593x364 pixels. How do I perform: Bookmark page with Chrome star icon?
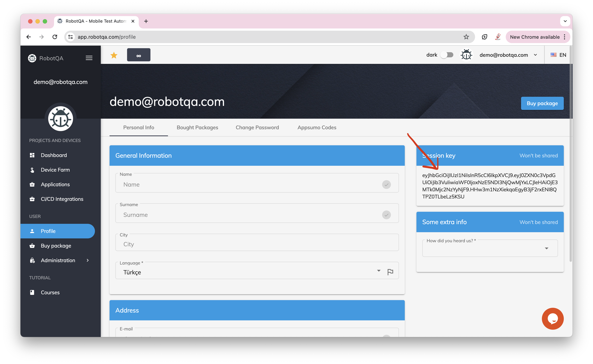point(466,37)
